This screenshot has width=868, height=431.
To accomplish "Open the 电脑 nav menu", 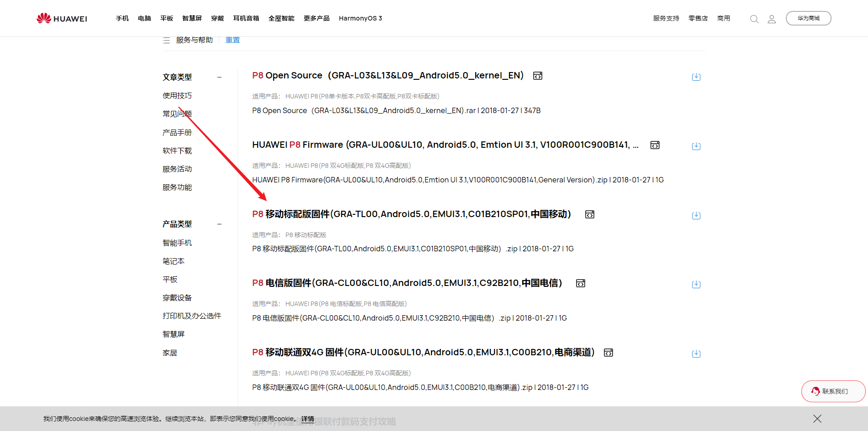I will click(145, 18).
